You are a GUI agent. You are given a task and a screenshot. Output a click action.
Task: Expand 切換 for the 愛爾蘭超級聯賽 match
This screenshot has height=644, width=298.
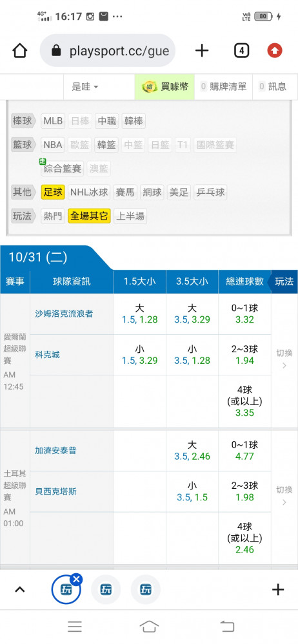[x=284, y=359]
